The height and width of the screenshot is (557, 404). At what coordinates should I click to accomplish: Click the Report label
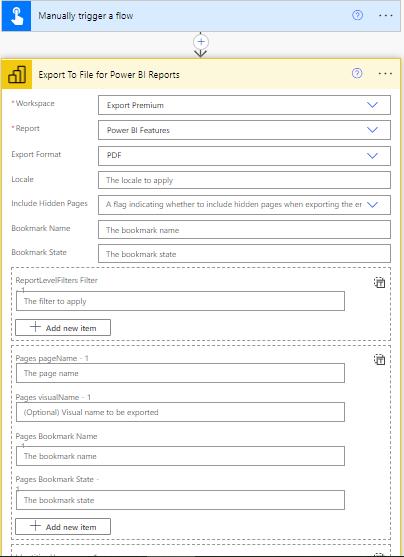[27, 128]
